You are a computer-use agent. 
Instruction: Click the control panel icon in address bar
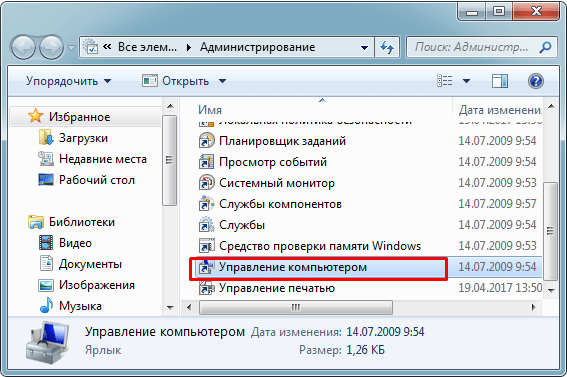pos(90,47)
